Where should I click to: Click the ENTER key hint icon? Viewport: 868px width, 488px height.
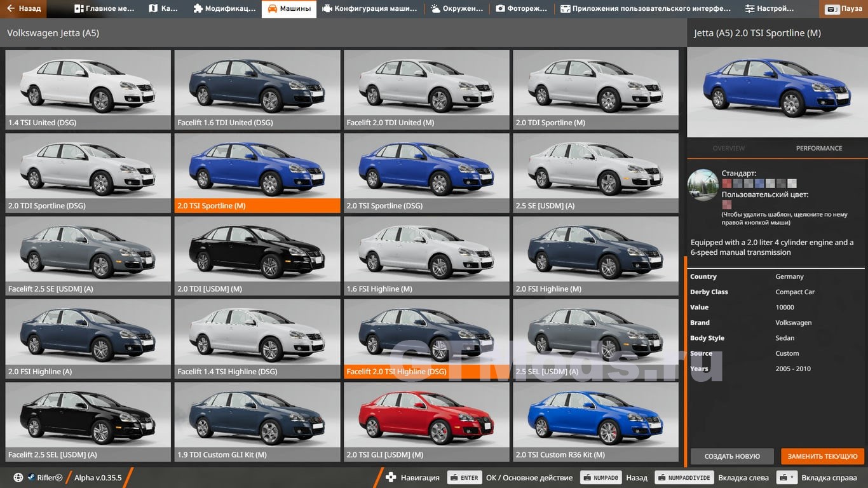click(x=463, y=478)
